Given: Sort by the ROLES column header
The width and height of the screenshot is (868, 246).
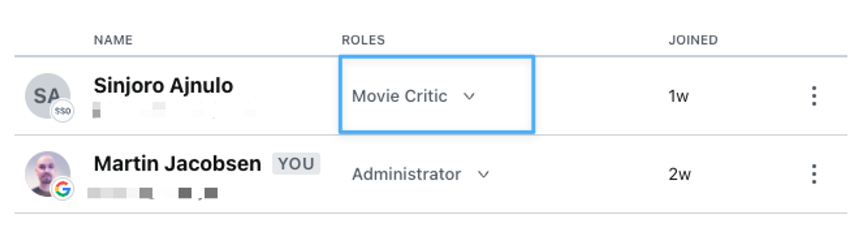Looking at the screenshot, I should 363,40.
